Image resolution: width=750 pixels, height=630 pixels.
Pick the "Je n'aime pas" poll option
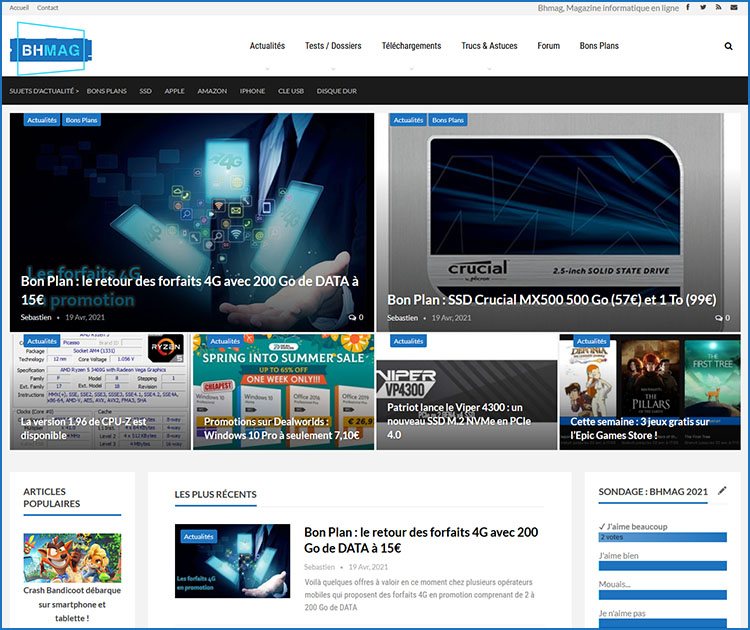coord(621,613)
